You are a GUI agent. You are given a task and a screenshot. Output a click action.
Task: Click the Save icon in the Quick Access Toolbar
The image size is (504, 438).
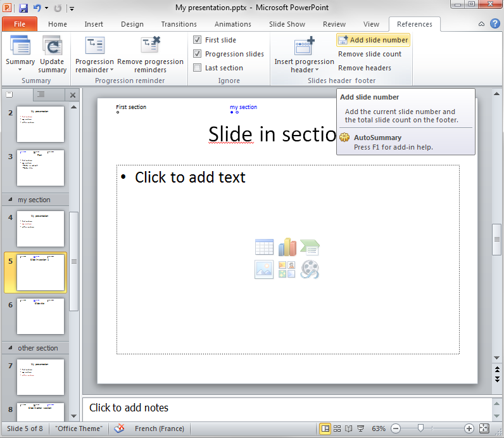pyautogui.click(x=23, y=8)
